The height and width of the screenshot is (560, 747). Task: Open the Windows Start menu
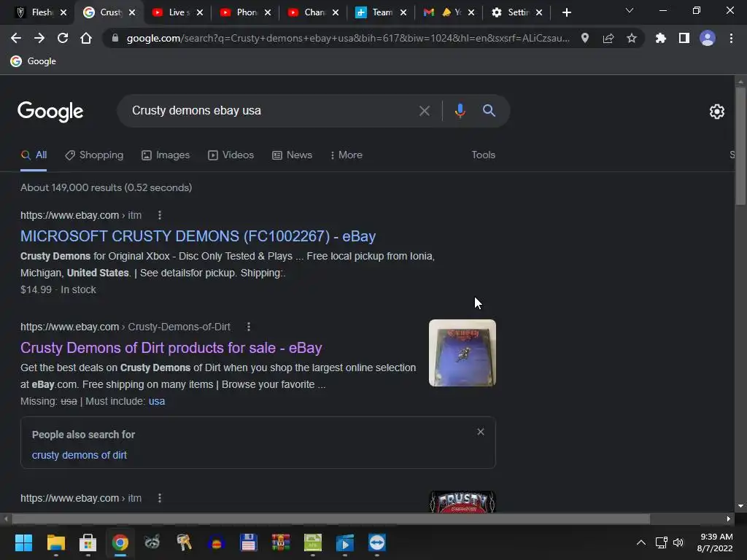point(23,542)
